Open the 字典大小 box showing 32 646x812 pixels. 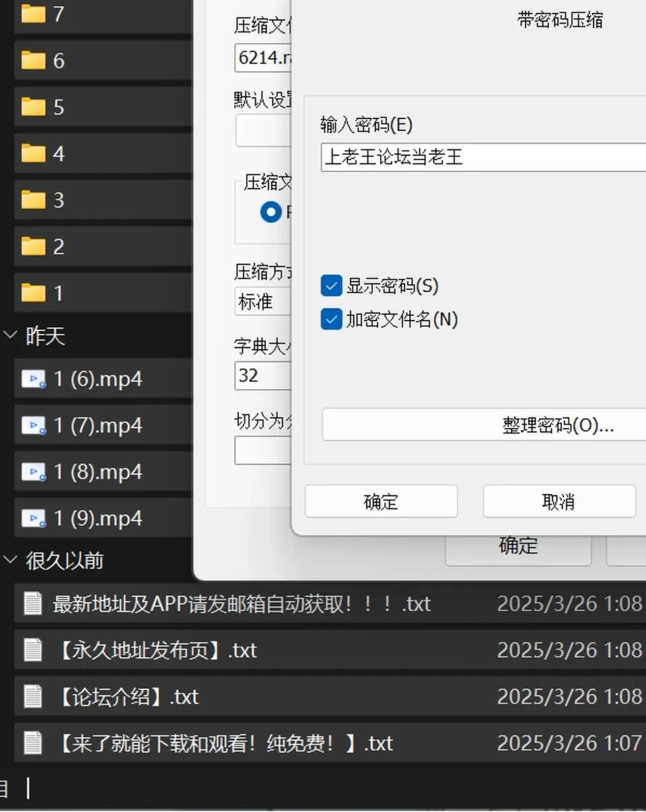click(263, 375)
